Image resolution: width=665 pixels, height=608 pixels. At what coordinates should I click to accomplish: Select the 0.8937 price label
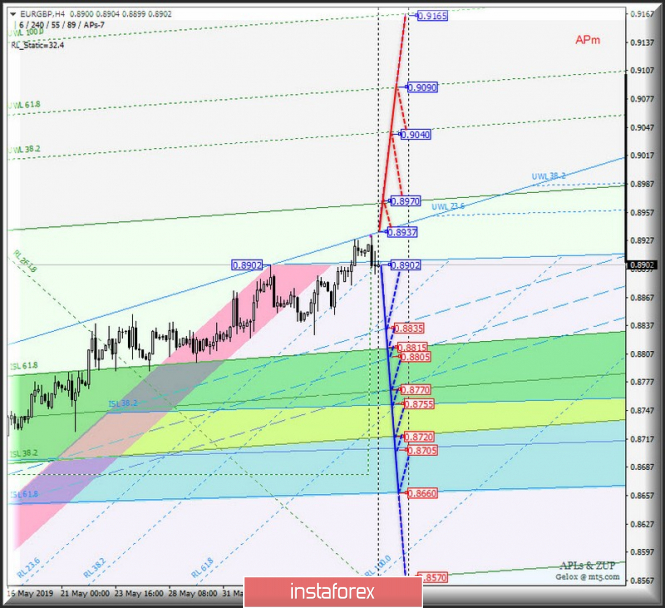[402, 232]
